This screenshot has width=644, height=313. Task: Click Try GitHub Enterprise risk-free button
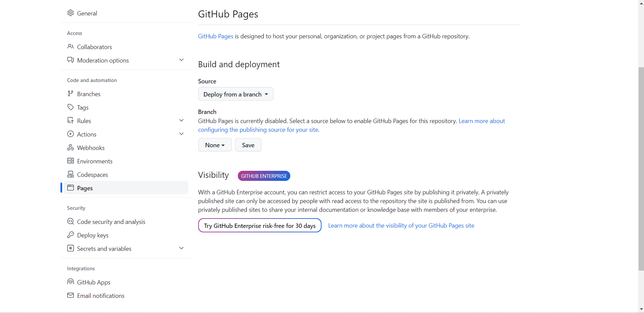click(x=260, y=225)
